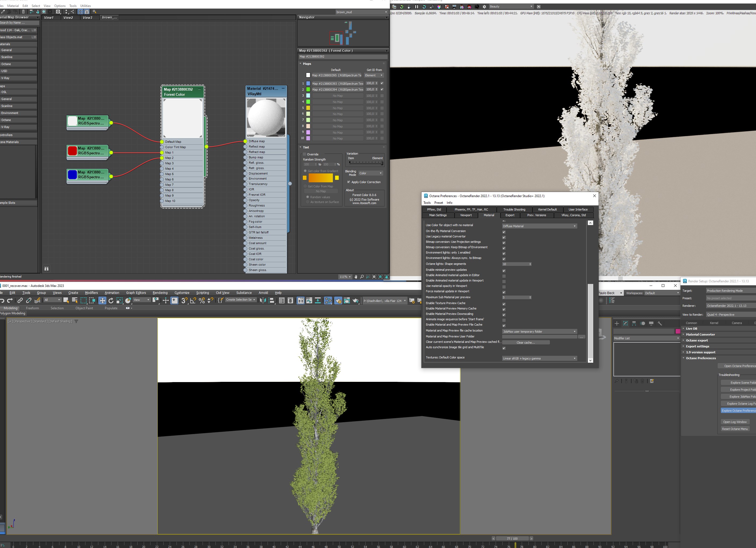Select the Rotate transform tool
Viewport: 756px width, 548px height.
coord(111,301)
